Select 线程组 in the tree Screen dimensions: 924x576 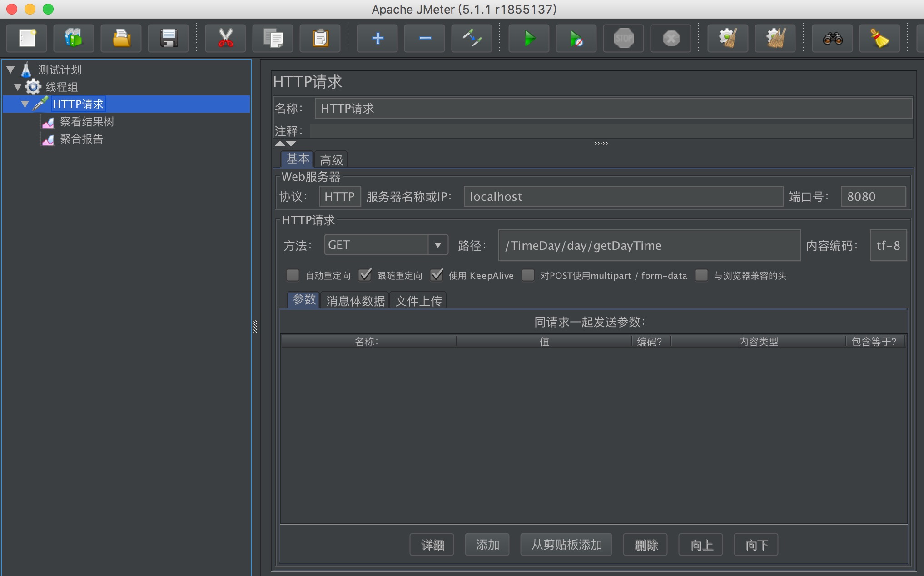pos(61,87)
